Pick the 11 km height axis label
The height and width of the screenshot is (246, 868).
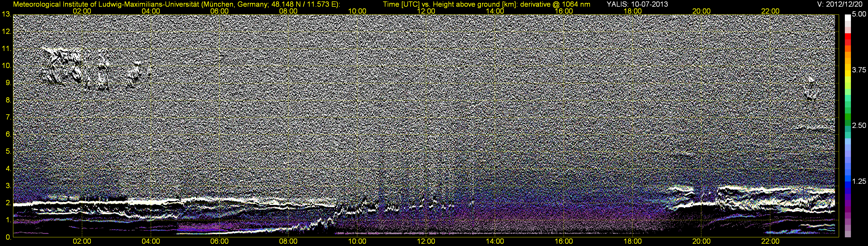[x=6, y=49]
